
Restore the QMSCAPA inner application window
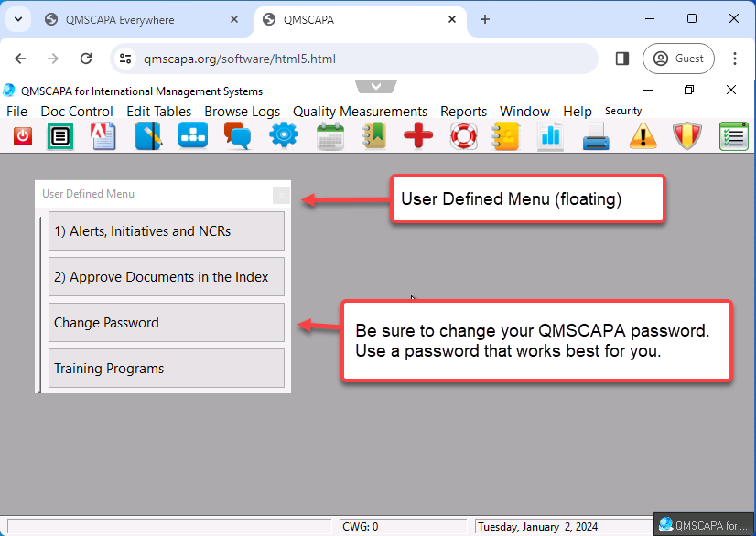pyautogui.click(x=689, y=91)
